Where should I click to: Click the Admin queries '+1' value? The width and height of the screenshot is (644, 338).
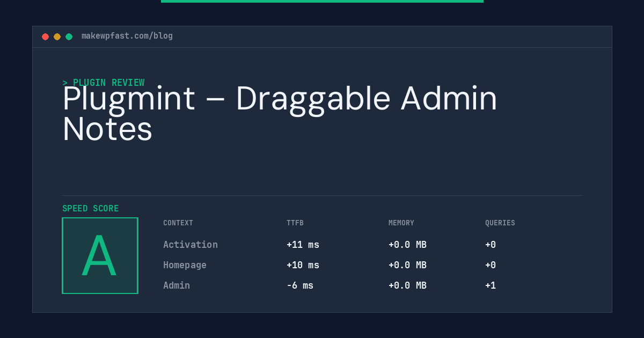pyautogui.click(x=491, y=285)
